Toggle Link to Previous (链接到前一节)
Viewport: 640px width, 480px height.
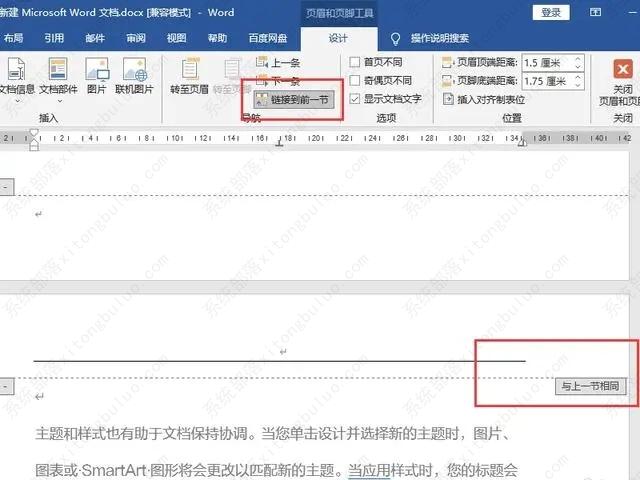click(294, 100)
